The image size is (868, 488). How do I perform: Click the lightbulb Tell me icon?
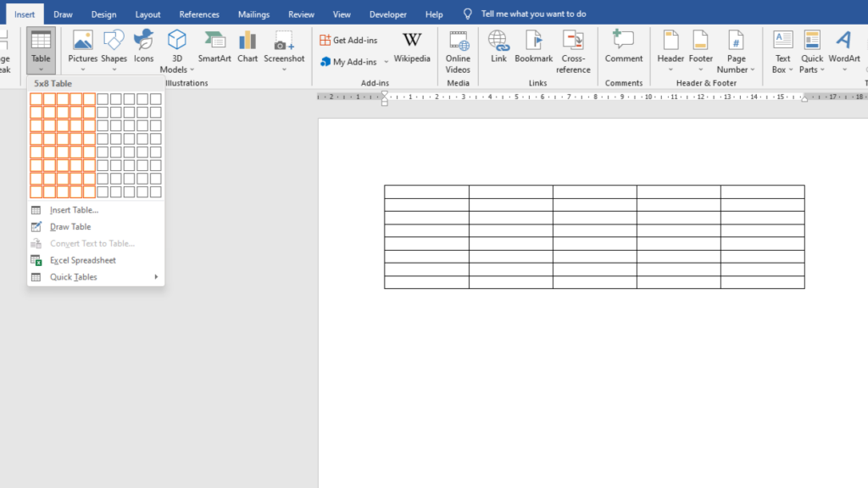[468, 14]
